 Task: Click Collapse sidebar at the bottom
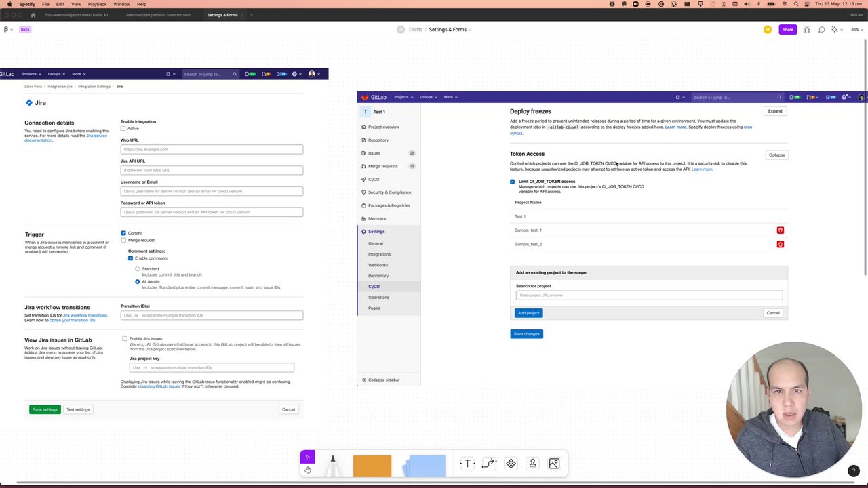pyautogui.click(x=381, y=380)
